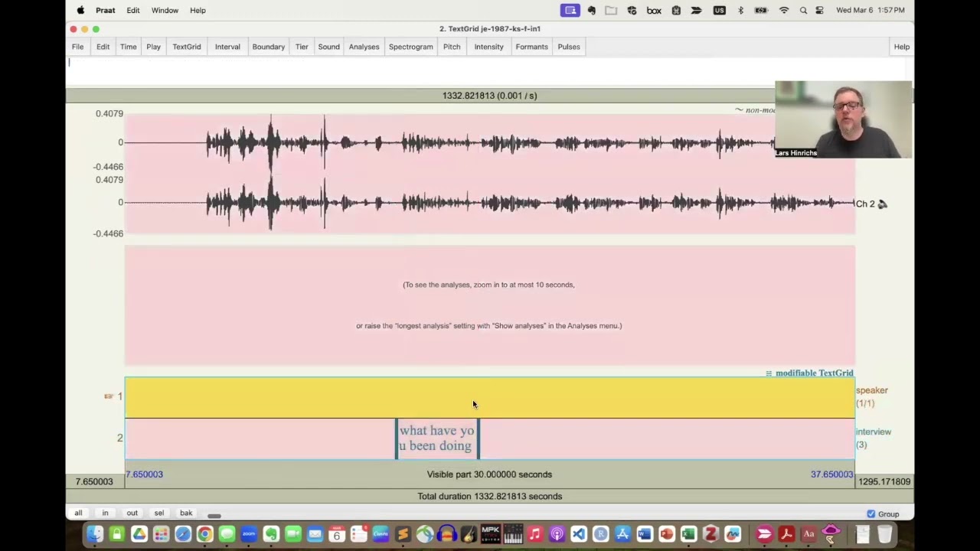This screenshot has height=551, width=980.
Task: Open Trash in the dock
Action: click(884, 533)
